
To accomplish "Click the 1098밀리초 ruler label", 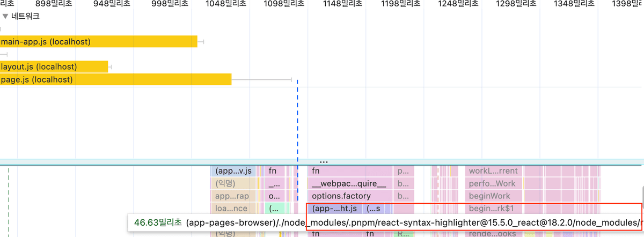I will pos(283,4).
